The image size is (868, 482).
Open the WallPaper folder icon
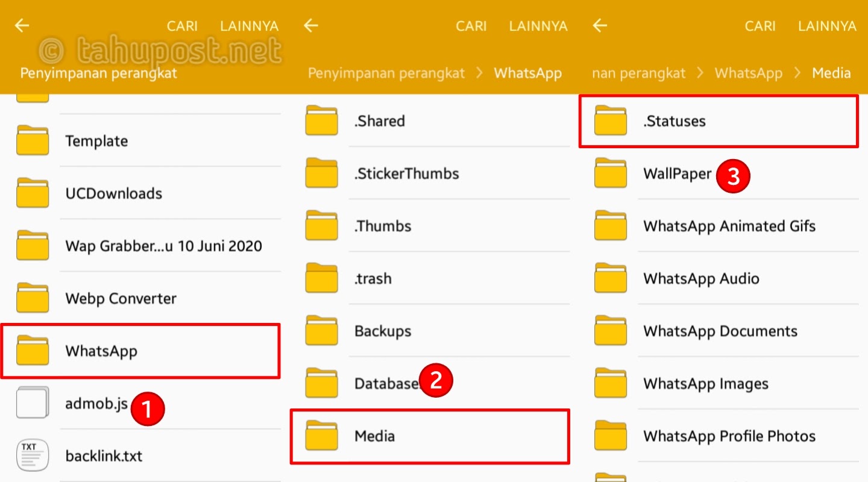click(x=611, y=173)
